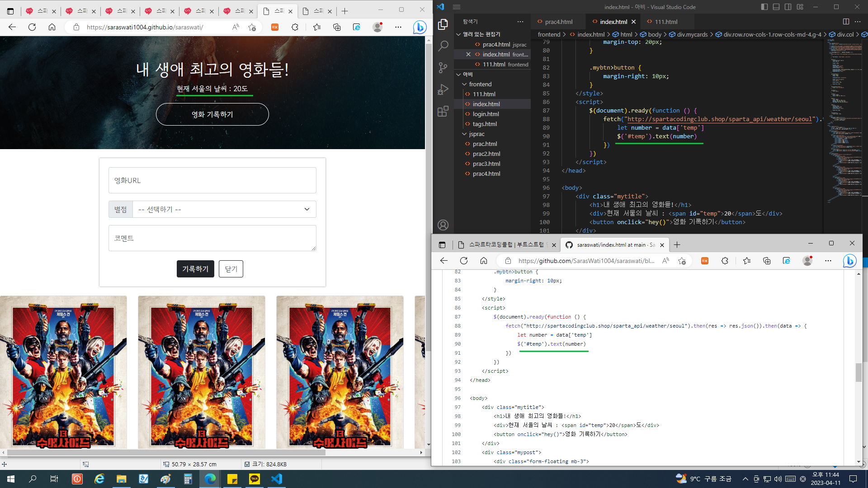Viewport: 868px width, 488px height.
Task: Open editor more actions in VS Code
Action: point(858,22)
